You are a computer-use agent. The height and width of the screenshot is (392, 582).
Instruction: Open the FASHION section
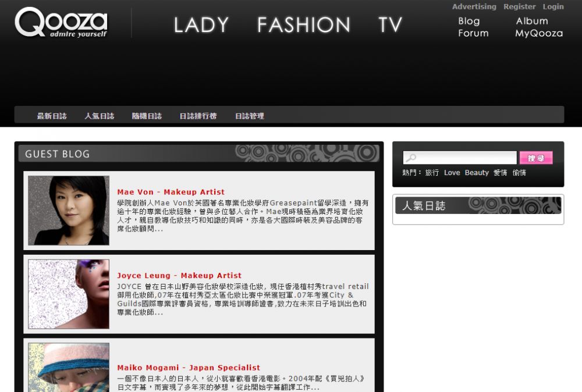[x=304, y=25]
